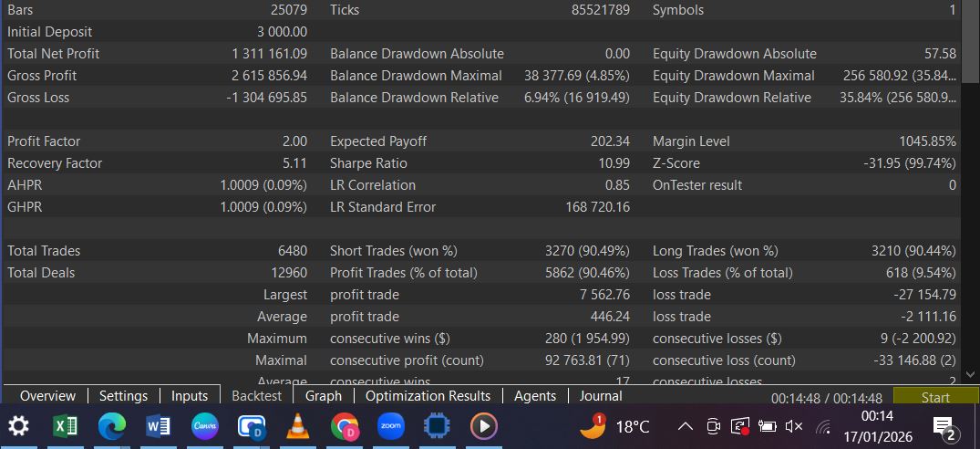980x449 pixels.
Task: Open VLC media player icon
Action: (x=297, y=426)
